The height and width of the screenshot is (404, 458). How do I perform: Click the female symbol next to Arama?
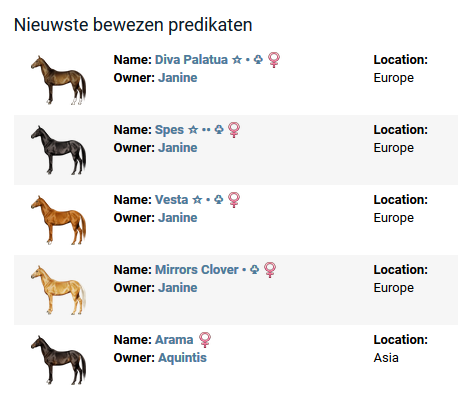click(x=205, y=340)
